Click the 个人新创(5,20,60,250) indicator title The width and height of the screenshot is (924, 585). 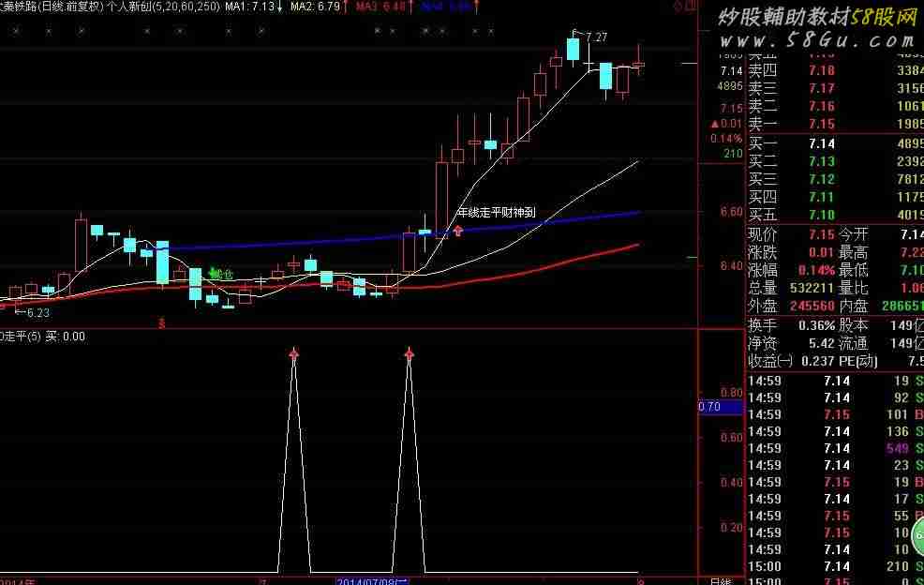(161, 7)
